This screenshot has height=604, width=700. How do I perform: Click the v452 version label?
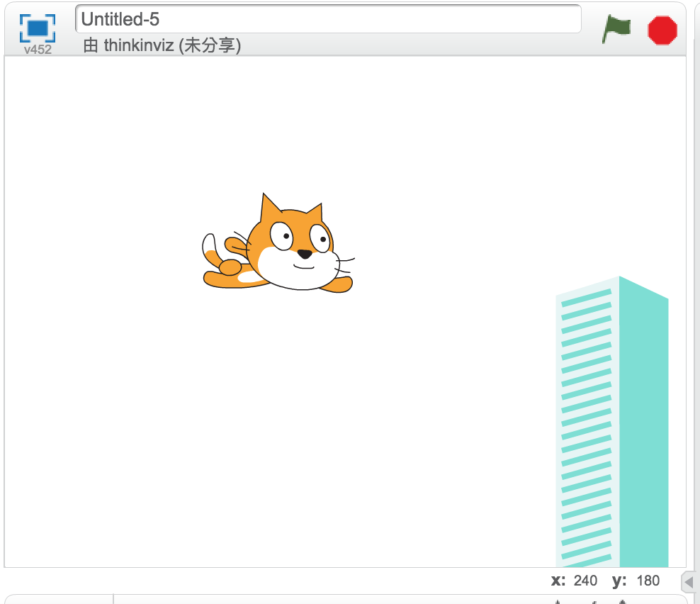[x=38, y=50]
